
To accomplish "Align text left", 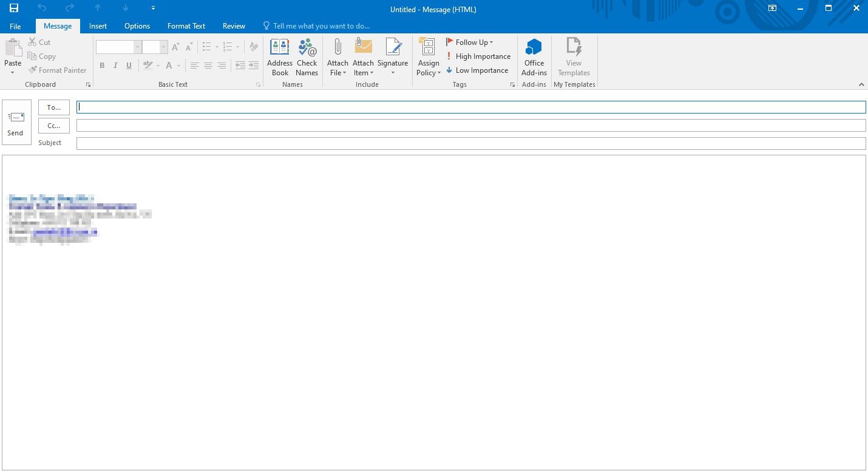I will coord(194,66).
